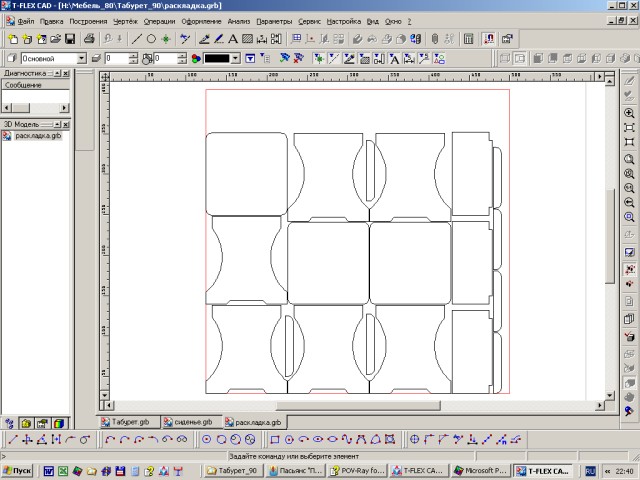This screenshot has width=640, height=480.
Task: Click the Open file folder icon
Action: click(56, 39)
